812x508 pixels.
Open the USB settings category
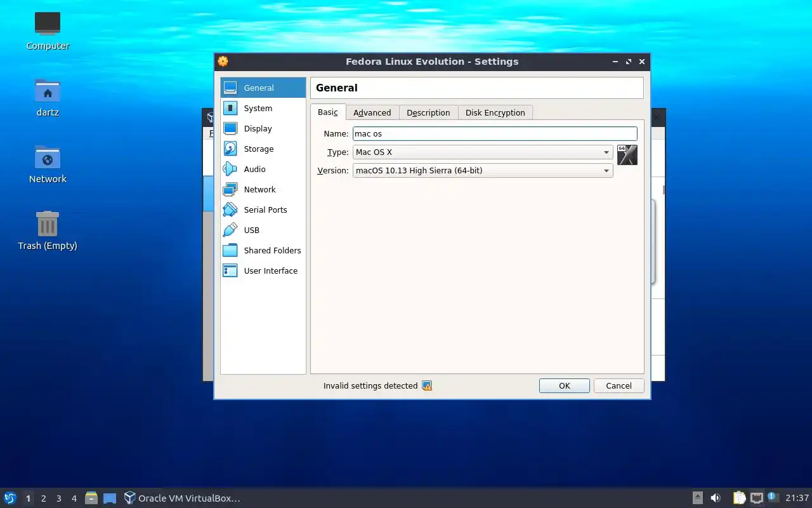pyautogui.click(x=263, y=230)
